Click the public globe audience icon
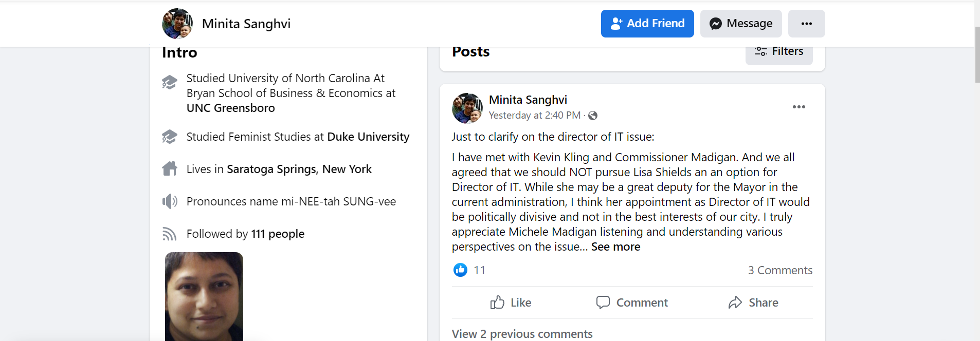 tap(593, 116)
